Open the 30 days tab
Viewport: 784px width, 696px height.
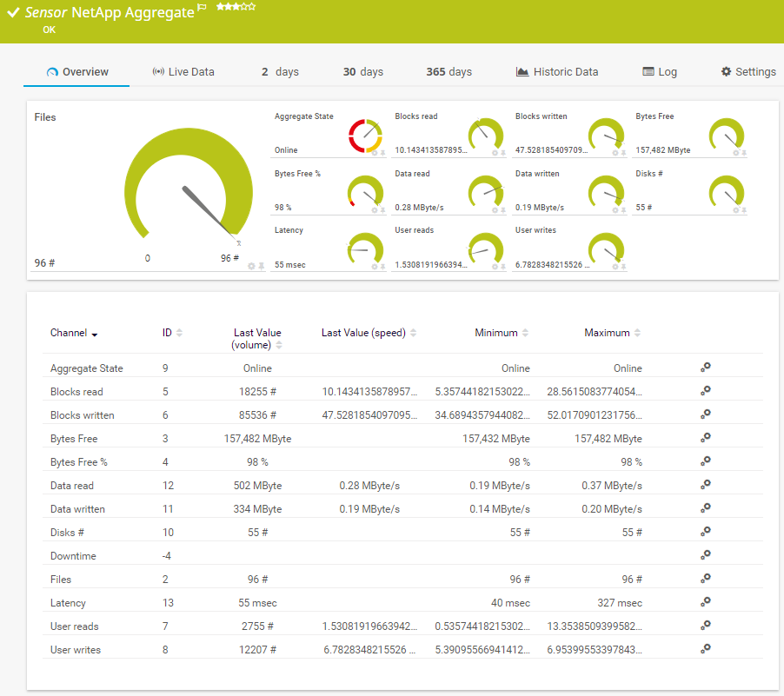(362, 72)
